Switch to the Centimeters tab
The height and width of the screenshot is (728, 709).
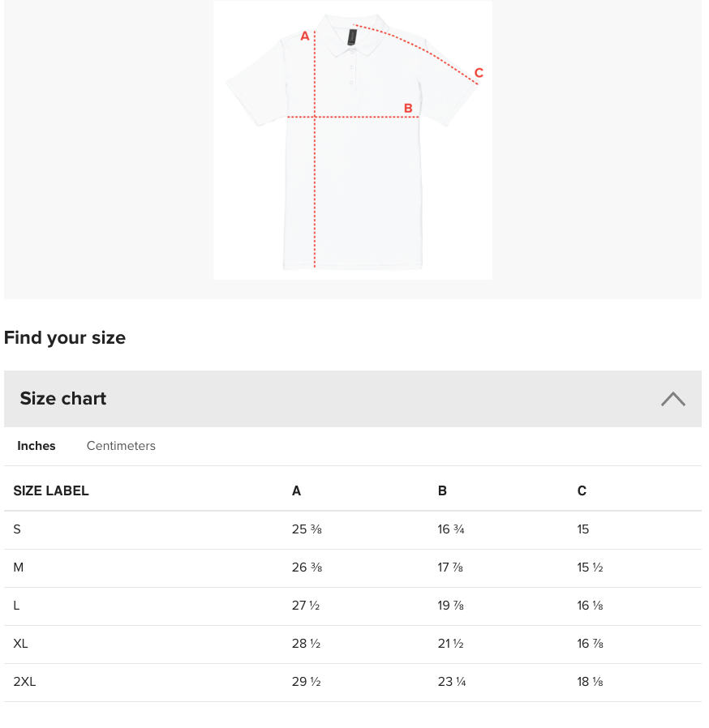(x=121, y=446)
